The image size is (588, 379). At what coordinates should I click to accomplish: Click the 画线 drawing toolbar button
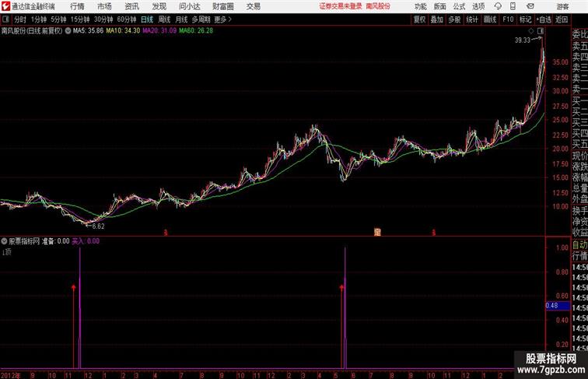(x=490, y=19)
